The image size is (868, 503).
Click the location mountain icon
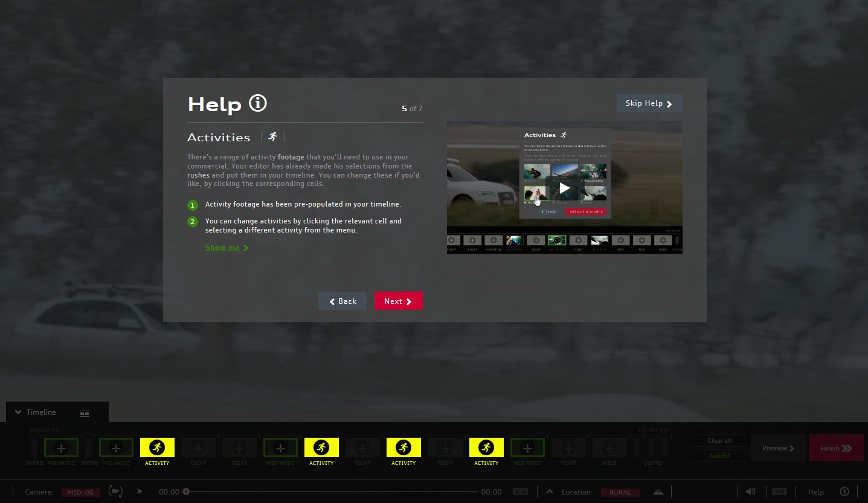pyautogui.click(x=658, y=492)
